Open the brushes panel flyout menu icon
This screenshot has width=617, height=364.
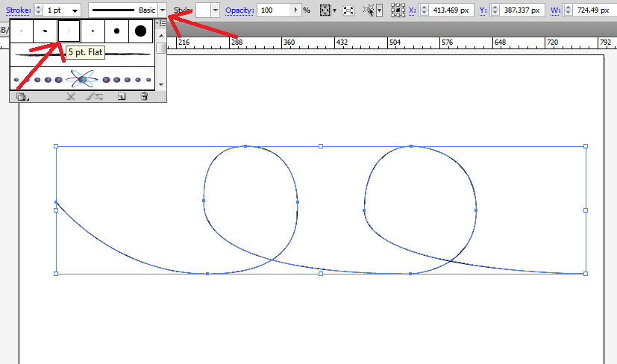click(161, 24)
